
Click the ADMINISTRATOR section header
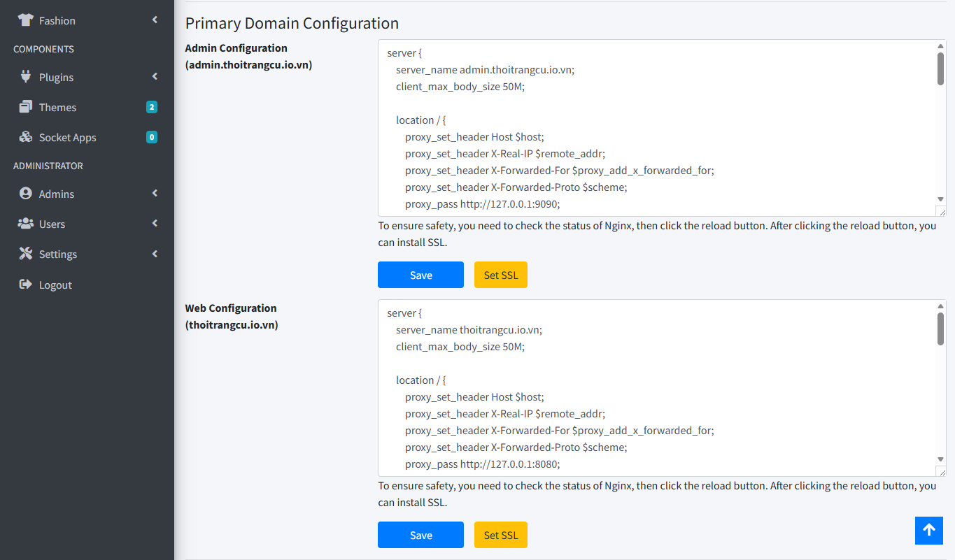click(48, 166)
